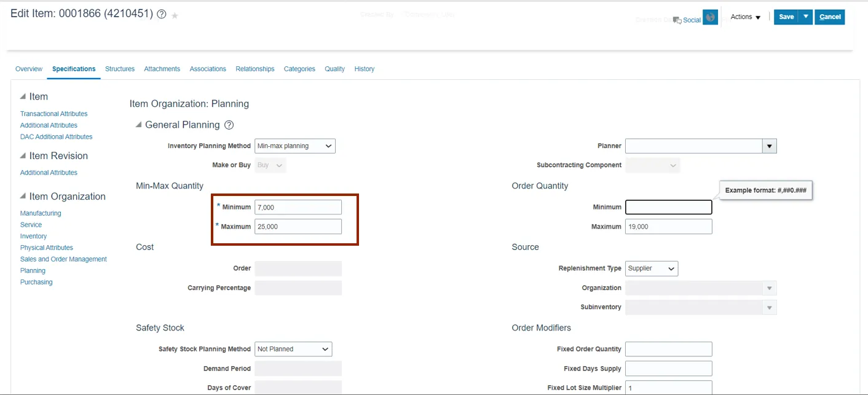Open the Social conversation icon
The height and width of the screenshot is (395, 868).
pos(677,20)
